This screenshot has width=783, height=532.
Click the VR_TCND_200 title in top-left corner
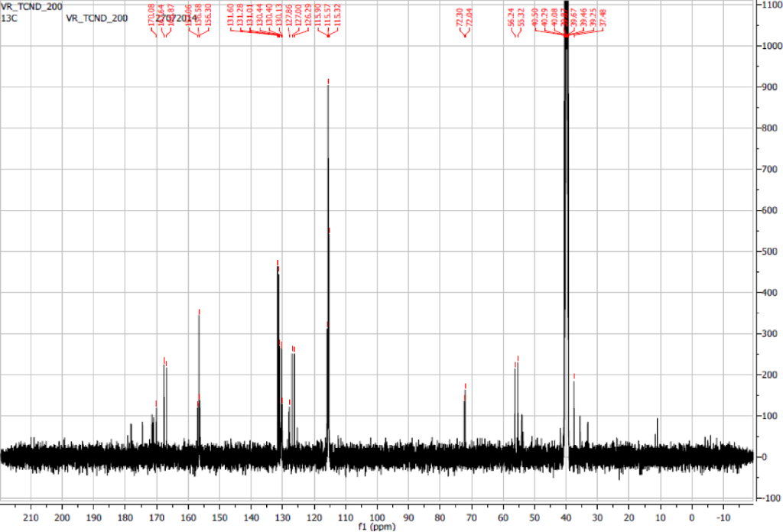(31, 5)
